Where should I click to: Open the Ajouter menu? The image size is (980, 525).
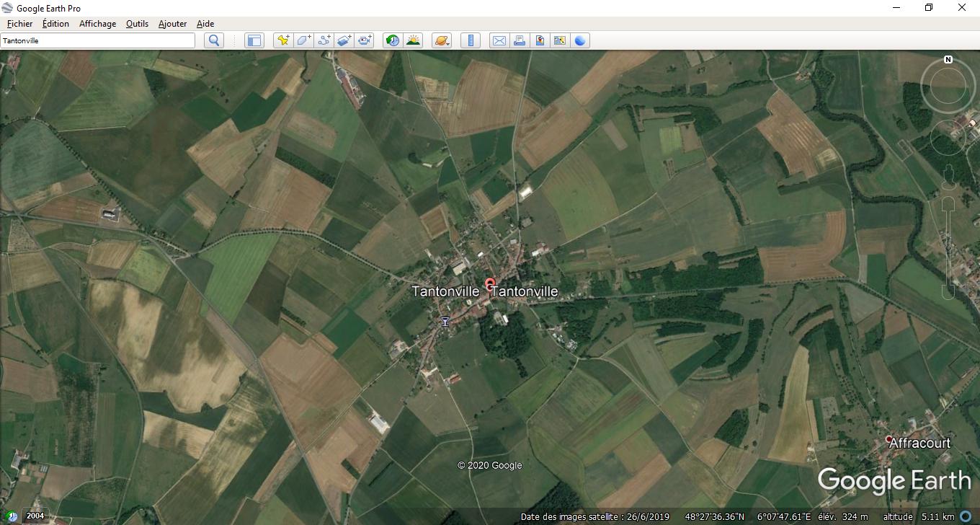tap(172, 24)
